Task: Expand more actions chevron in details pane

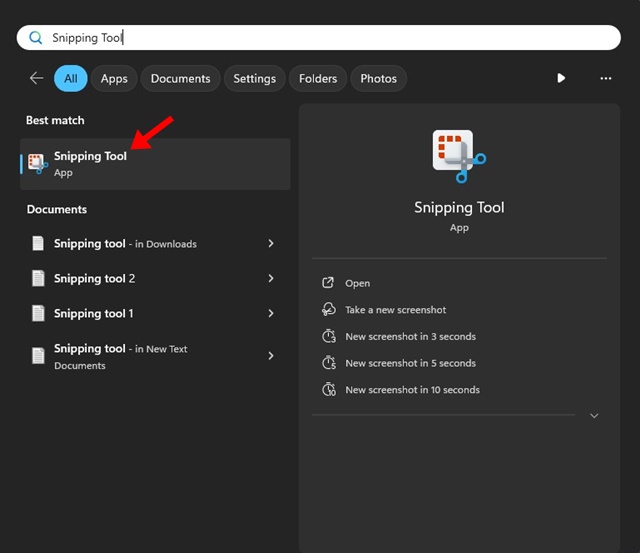Action: pos(594,415)
